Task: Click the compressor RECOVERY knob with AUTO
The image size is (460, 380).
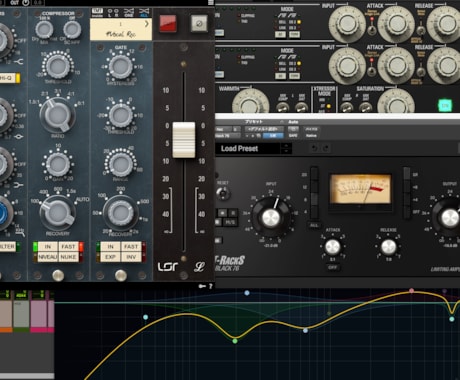Action: click(57, 213)
